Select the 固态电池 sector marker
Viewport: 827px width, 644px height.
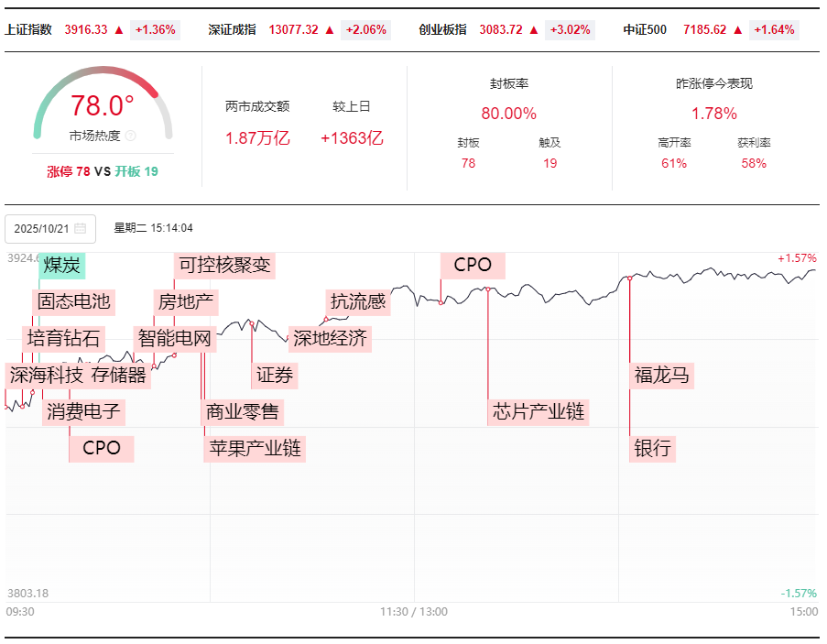click(x=72, y=301)
